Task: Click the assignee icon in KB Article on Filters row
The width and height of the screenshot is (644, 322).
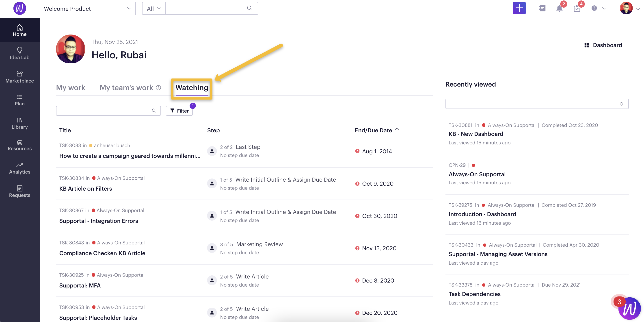Action: click(x=212, y=183)
